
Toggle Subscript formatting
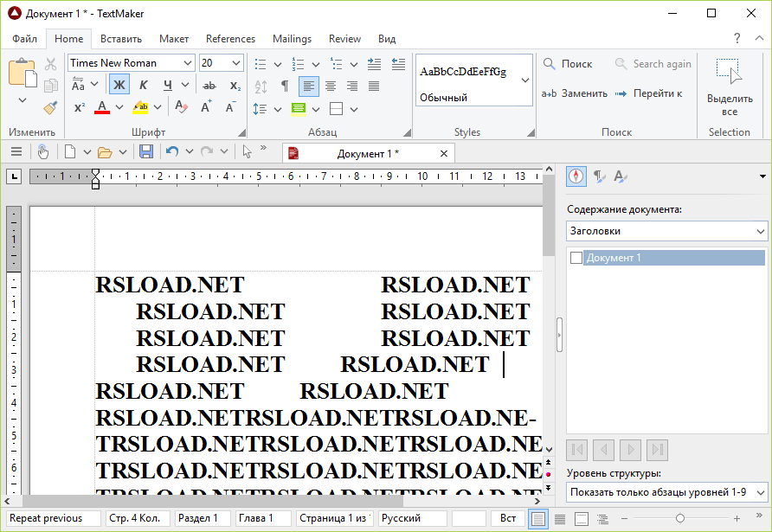coord(235,86)
